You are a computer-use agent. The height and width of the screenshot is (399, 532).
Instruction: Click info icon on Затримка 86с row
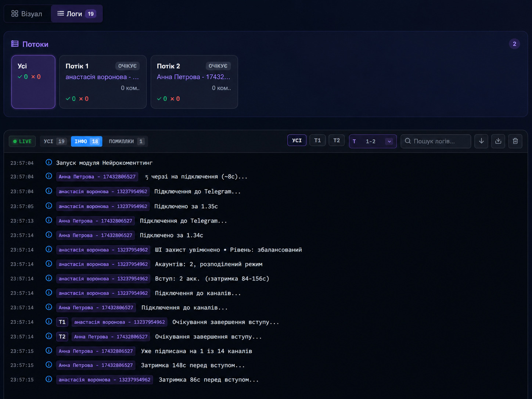48,379
